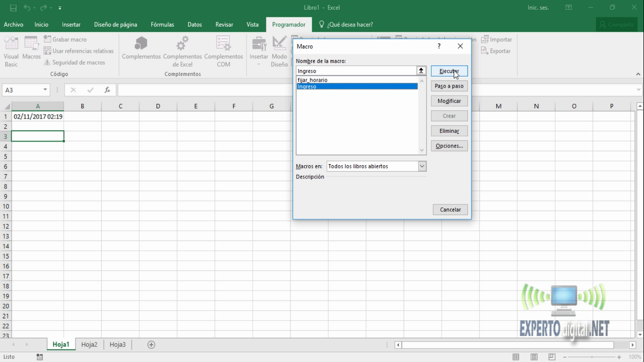The height and width of the screenshot is (362, 644).
Task: Expand the Macros en dropdown
Action: [x=422, y=166]
